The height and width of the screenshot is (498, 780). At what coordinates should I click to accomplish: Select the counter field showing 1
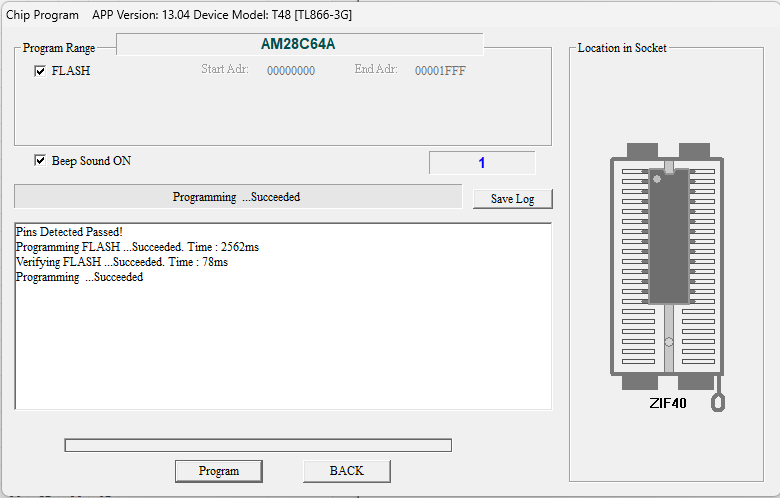(x=481, y=163)
